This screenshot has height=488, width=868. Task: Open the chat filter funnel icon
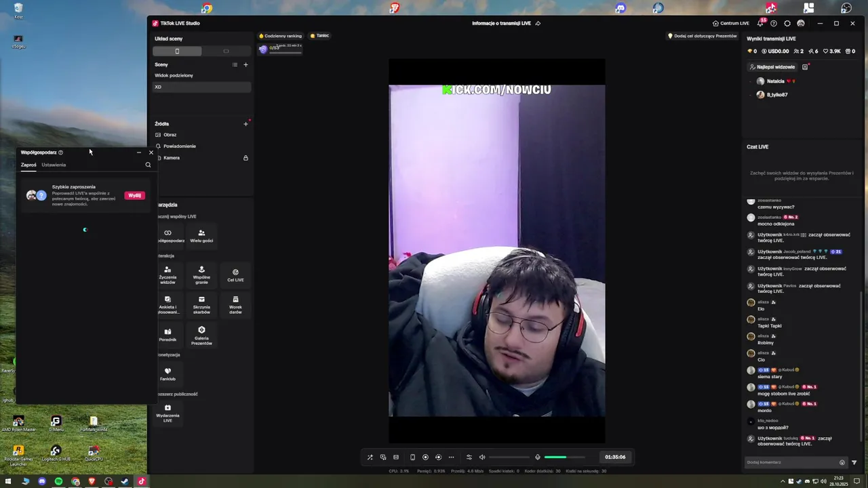854,462
